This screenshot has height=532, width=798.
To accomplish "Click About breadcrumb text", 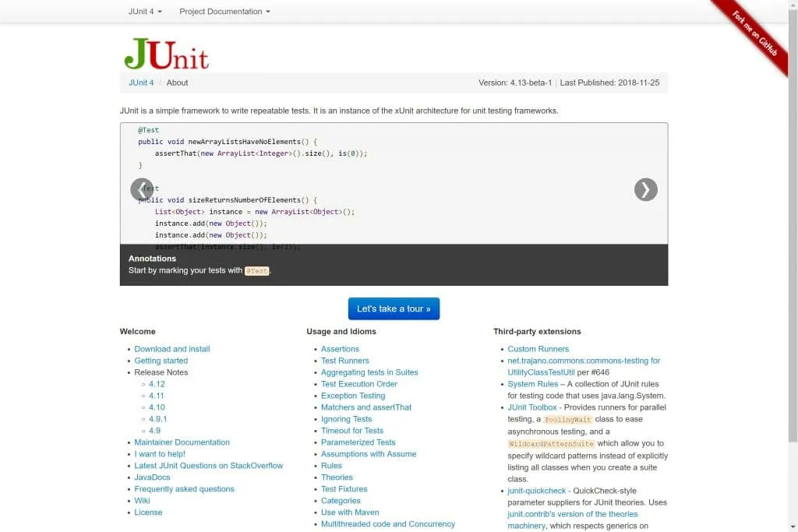I will [177, 83].
